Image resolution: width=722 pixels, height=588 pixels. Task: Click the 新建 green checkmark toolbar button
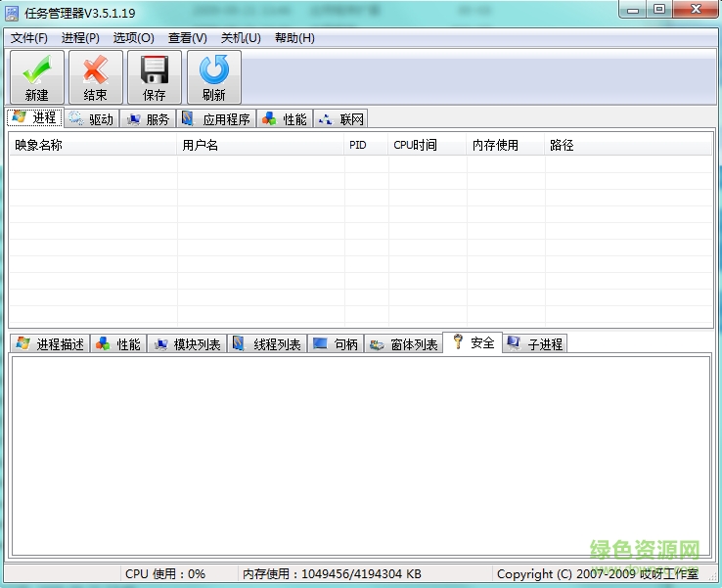37,77
